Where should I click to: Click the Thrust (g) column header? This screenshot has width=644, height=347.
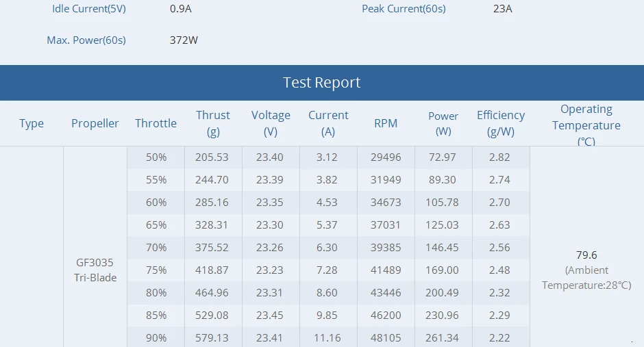pos(213,123)
